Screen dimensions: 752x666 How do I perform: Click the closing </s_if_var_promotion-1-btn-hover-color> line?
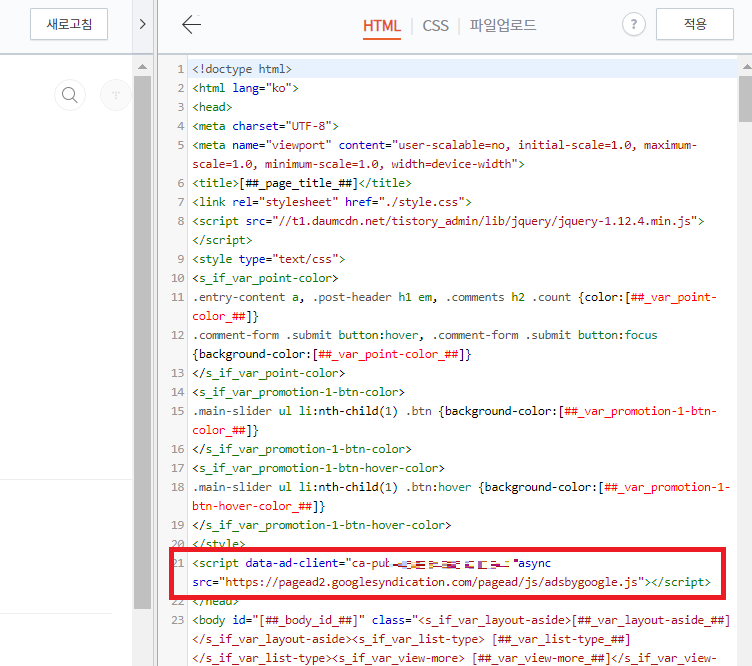point(322,525)
